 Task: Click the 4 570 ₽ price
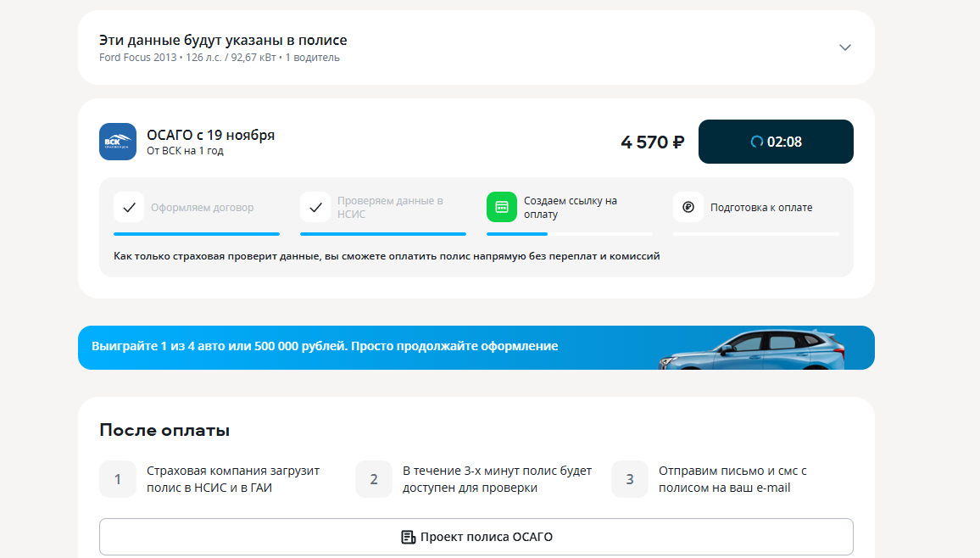tap(652, 142)
